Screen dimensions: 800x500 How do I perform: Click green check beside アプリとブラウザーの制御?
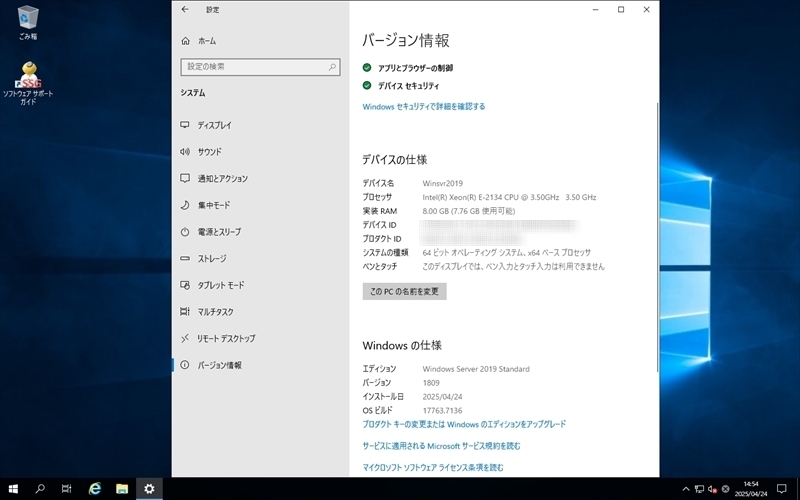point(367,67)
